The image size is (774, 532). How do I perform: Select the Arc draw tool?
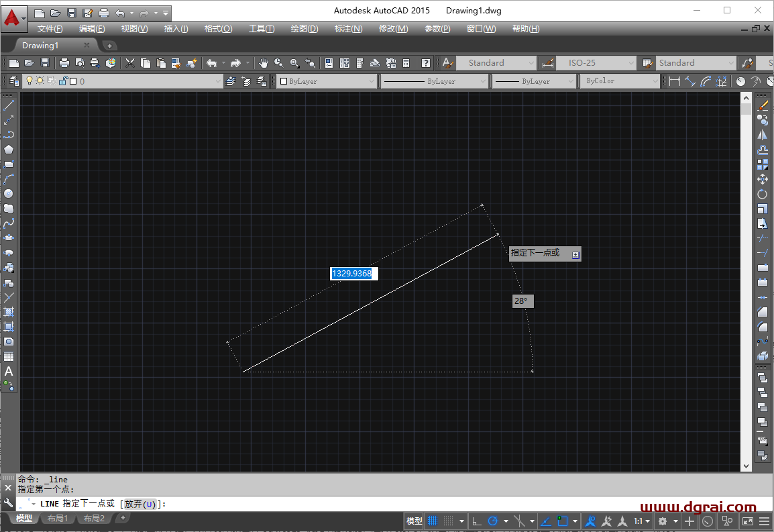[x=9, y=179]
